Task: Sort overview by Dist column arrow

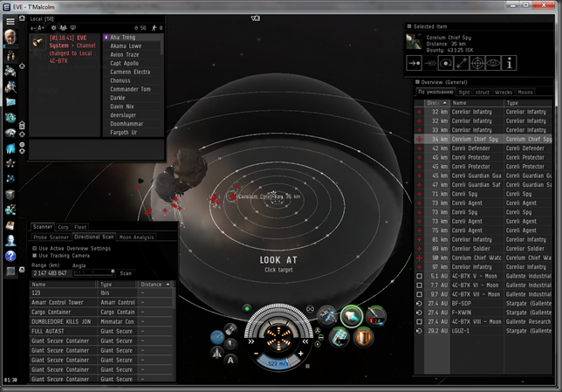Action: [x=445, y=102]
